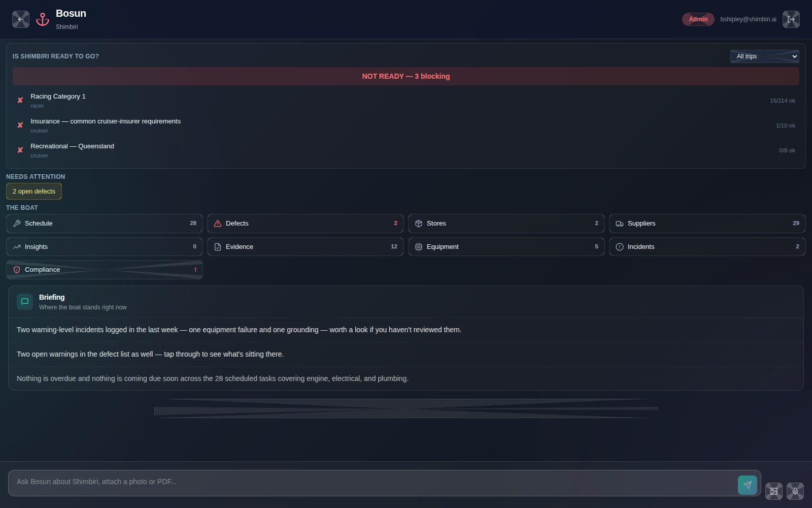
Task: Click the Defects warning triangle icon
Action: (x=218, y=224)
